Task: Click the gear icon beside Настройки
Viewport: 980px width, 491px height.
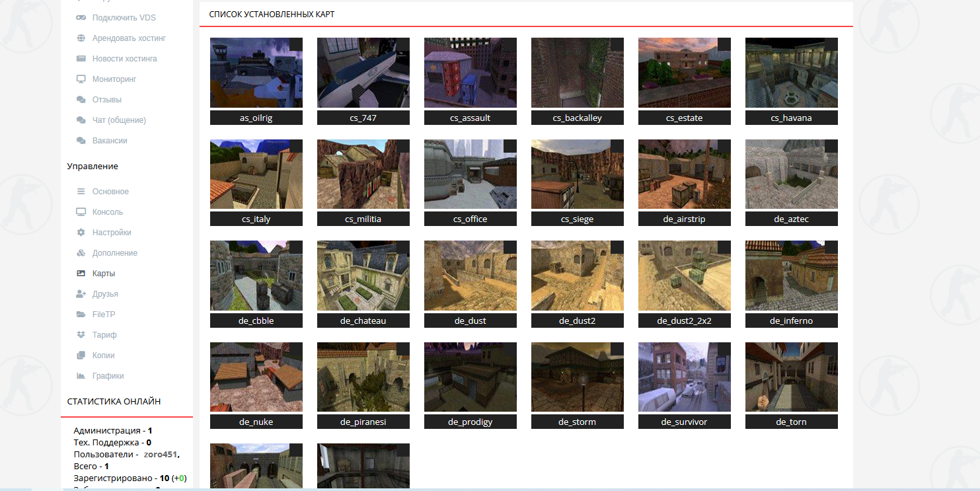Action: pos(81,233)
